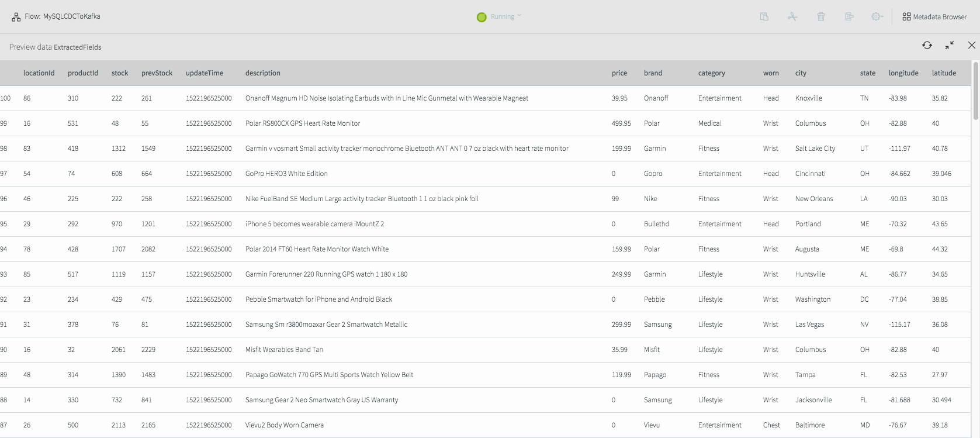Open the gear settings dropdown

[x=877, y=16]
